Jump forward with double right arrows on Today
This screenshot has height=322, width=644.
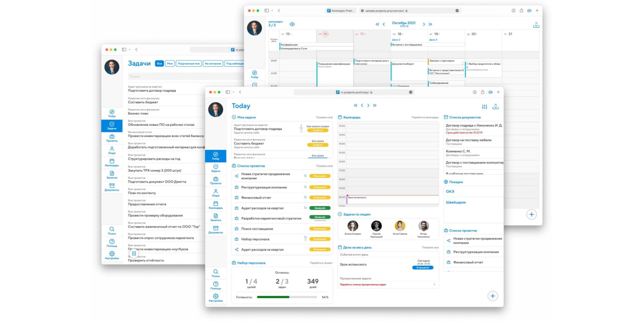[x=375, y=105]
